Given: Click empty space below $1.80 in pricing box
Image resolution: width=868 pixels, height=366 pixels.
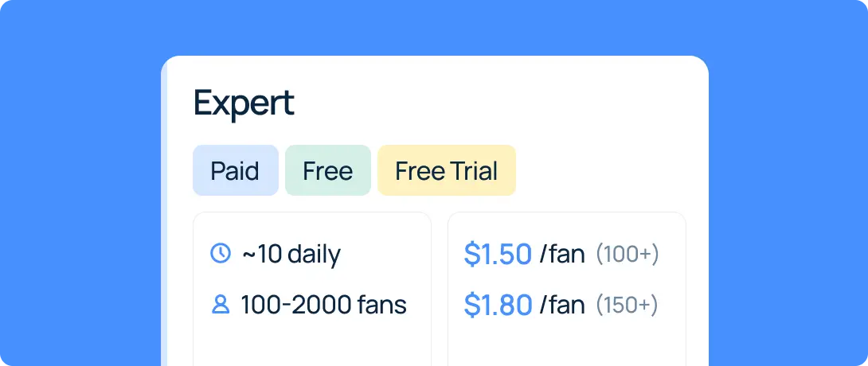Looking at the screenshot, I should click(566, 345).
